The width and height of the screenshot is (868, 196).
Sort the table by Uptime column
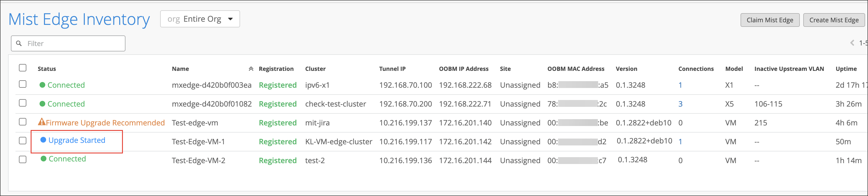click(x=846, y=69)
